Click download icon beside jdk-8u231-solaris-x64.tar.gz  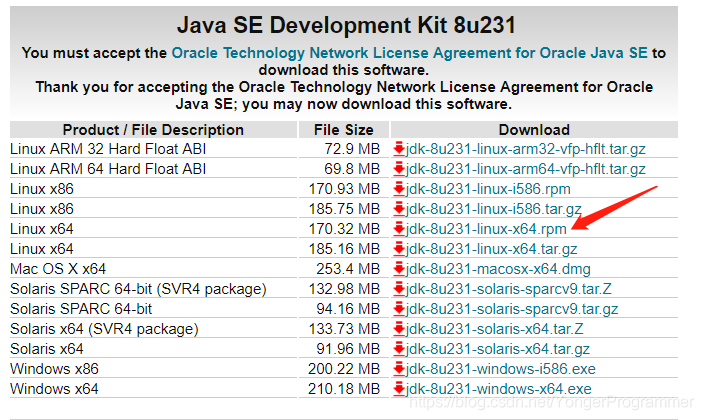(x=399, y=349)
